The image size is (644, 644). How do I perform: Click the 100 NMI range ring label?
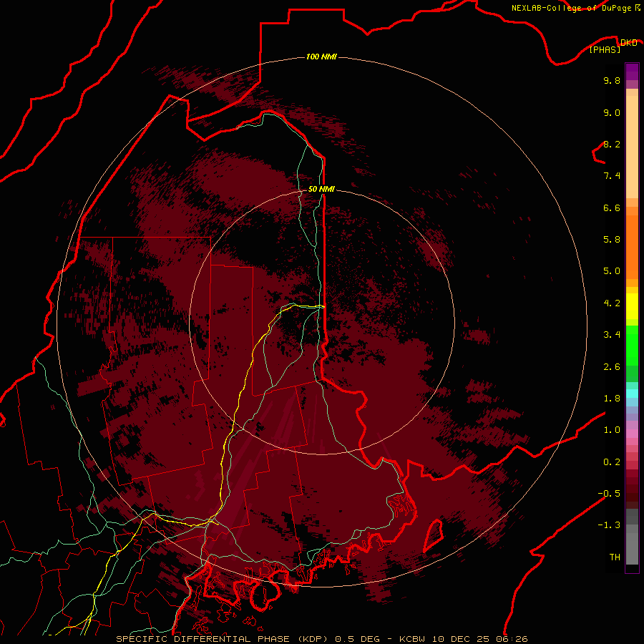coord(321,57)
